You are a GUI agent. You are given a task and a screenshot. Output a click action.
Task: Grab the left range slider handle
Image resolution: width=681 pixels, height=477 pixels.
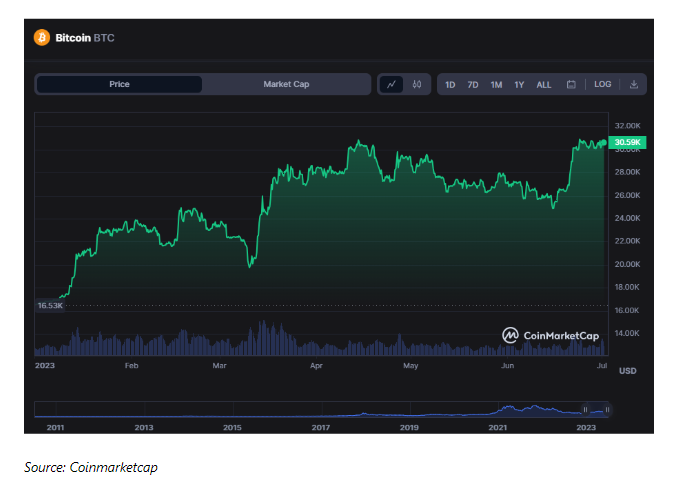(585, 410)
